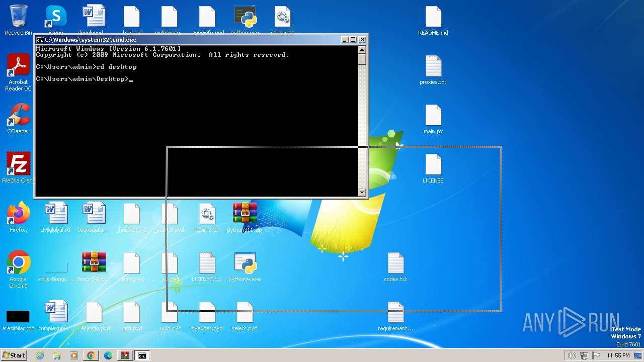
Task: Select the Discord-Pro archive file
Action: (x=94, y=266)
